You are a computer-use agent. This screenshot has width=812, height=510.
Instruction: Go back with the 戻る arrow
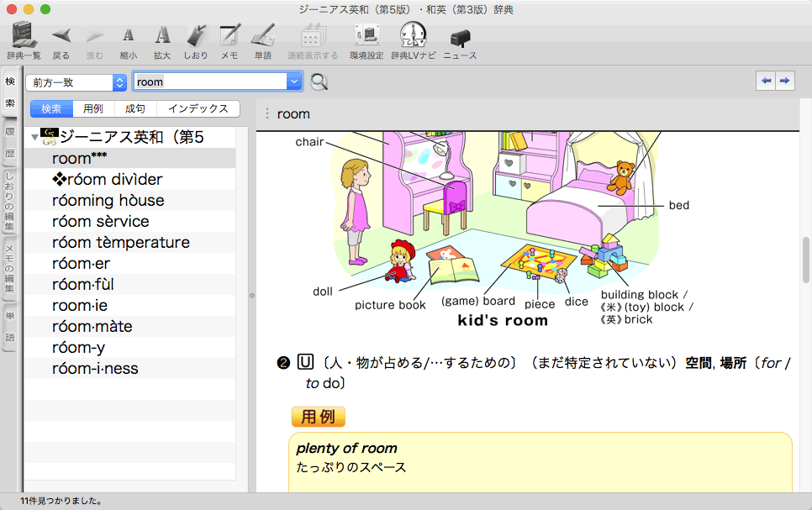(x=61, y=41)
